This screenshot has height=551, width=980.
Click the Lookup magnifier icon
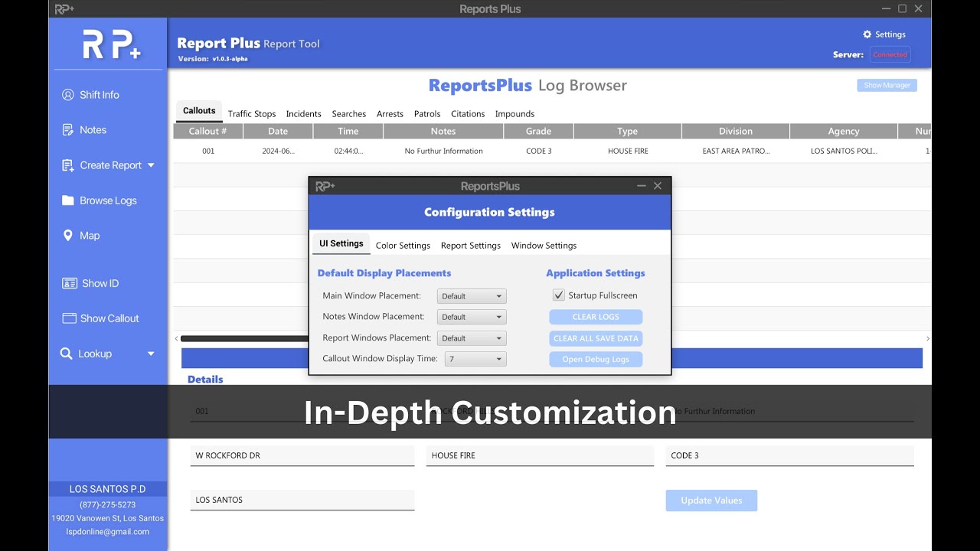point(67,354)
